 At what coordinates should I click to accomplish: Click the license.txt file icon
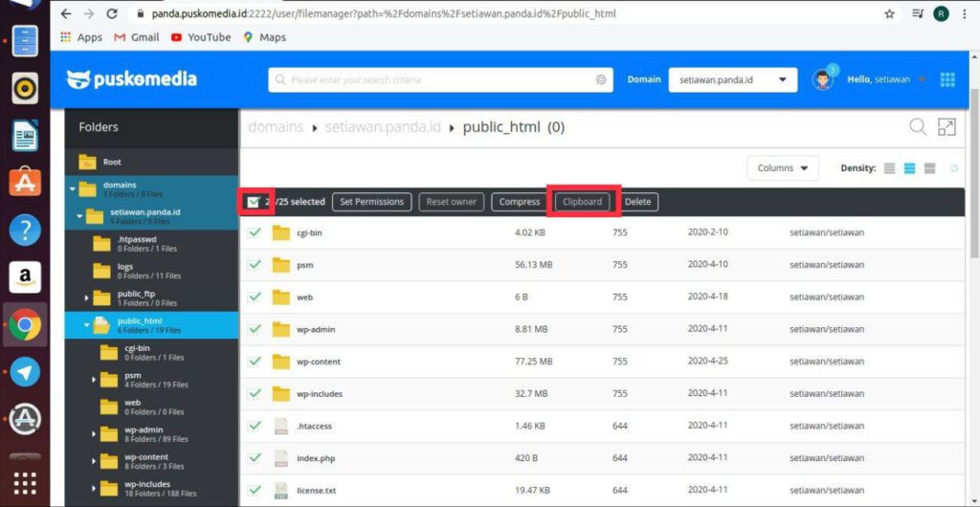pos(281,491)
